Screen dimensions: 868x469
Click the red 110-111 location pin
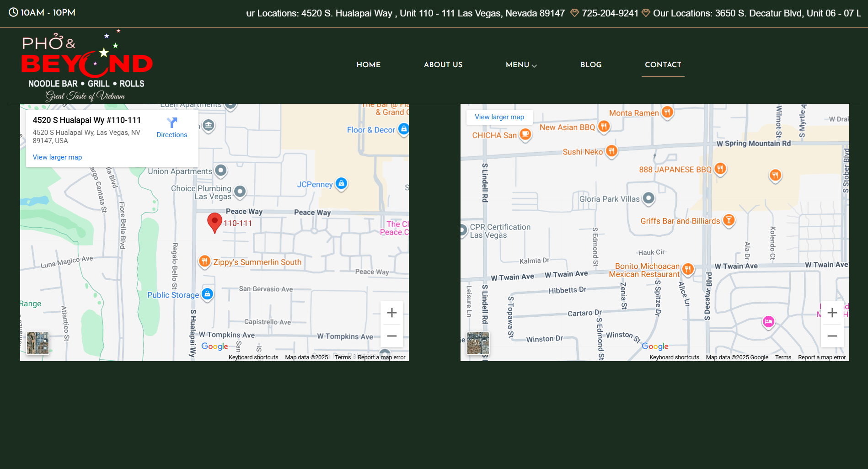pyautogui.click(x=214, y=222)
